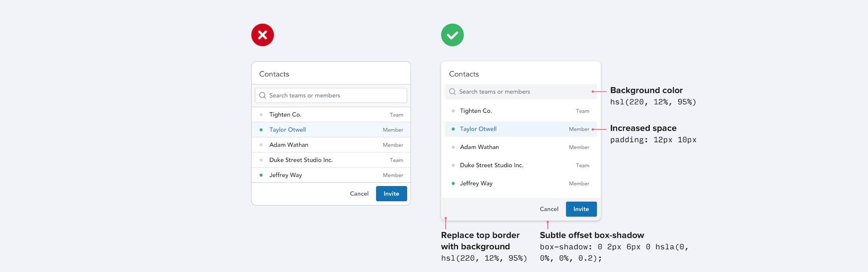Click search magnifier icon in right Contacts card
The image size is (868, 272).
tap(452, 92)
